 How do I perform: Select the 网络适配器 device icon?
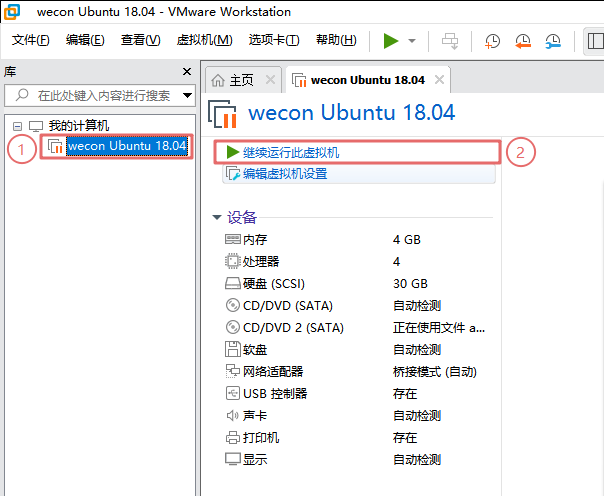[233, 371]
